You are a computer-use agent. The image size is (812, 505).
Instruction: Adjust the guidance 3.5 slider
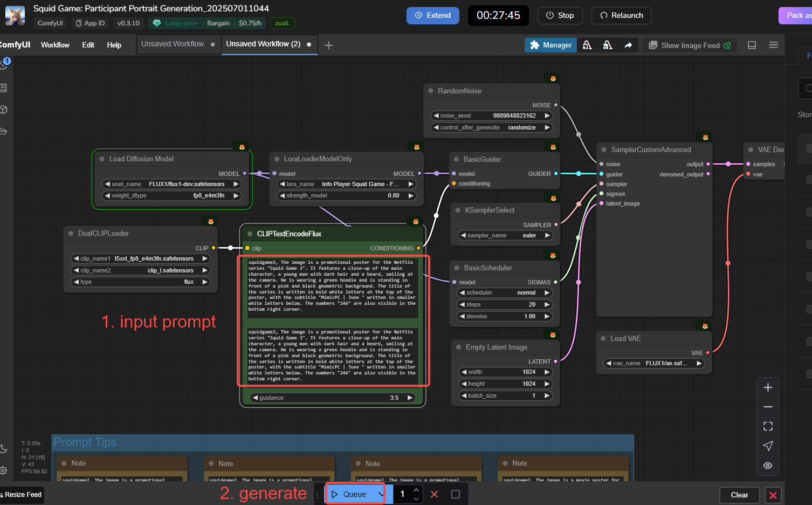(332, 398)
